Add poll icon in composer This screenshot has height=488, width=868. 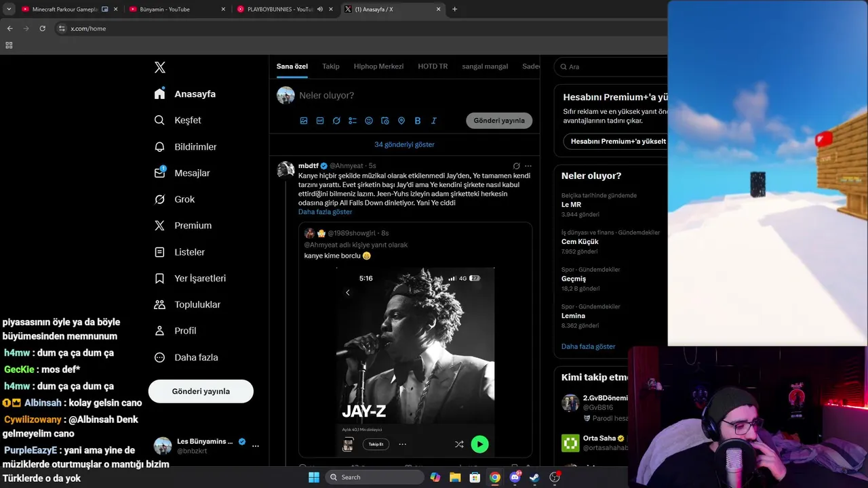click(x=353, y=121)
